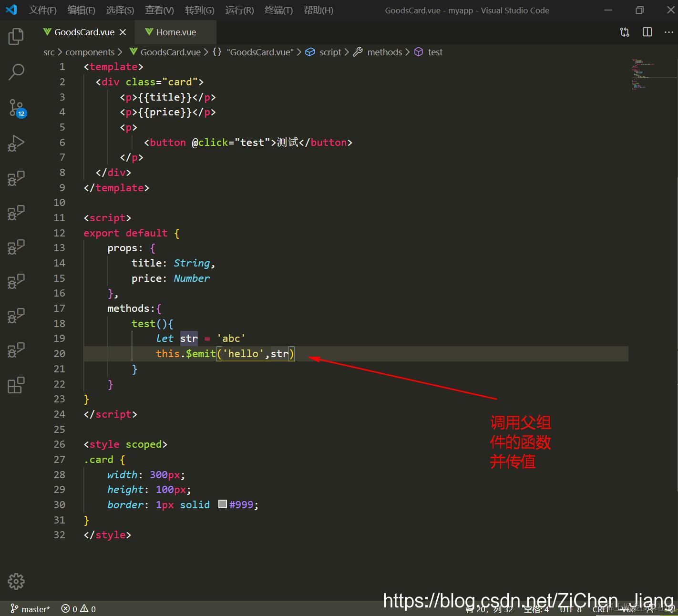Open the 运行(R) menu
This screenshot has width=678, height=616.
click(240, 10)
